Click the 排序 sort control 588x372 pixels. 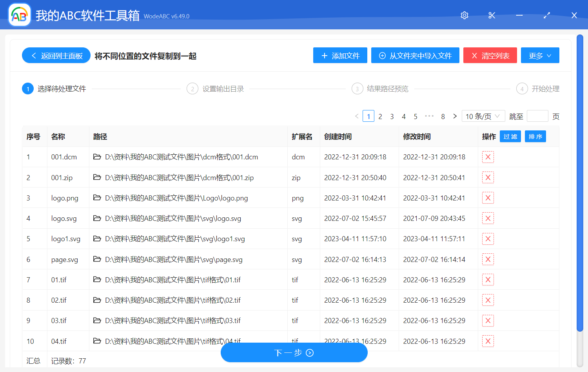[x=535, y=136]
